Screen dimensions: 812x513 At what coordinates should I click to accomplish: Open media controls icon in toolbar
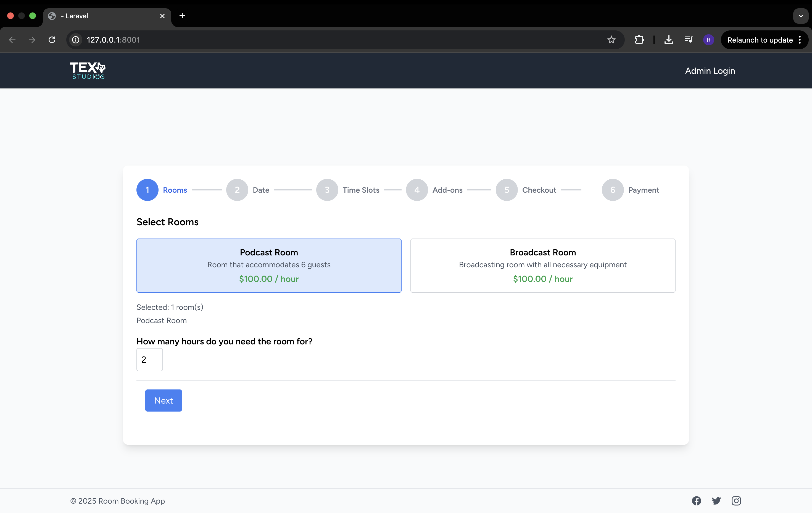(x=689, y=40)
